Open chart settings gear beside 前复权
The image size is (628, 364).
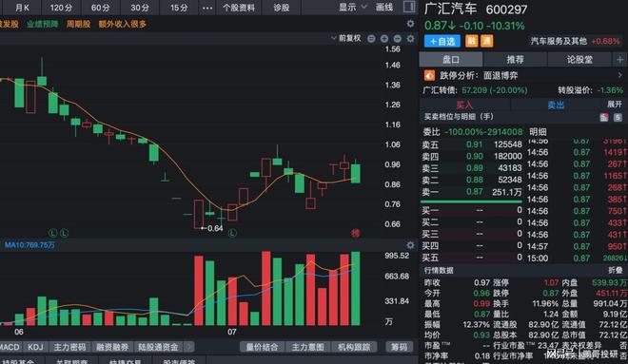coord(410,38)
